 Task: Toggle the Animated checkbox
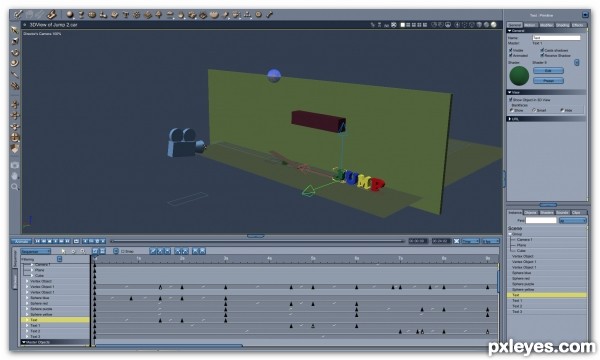click(510, 55)
